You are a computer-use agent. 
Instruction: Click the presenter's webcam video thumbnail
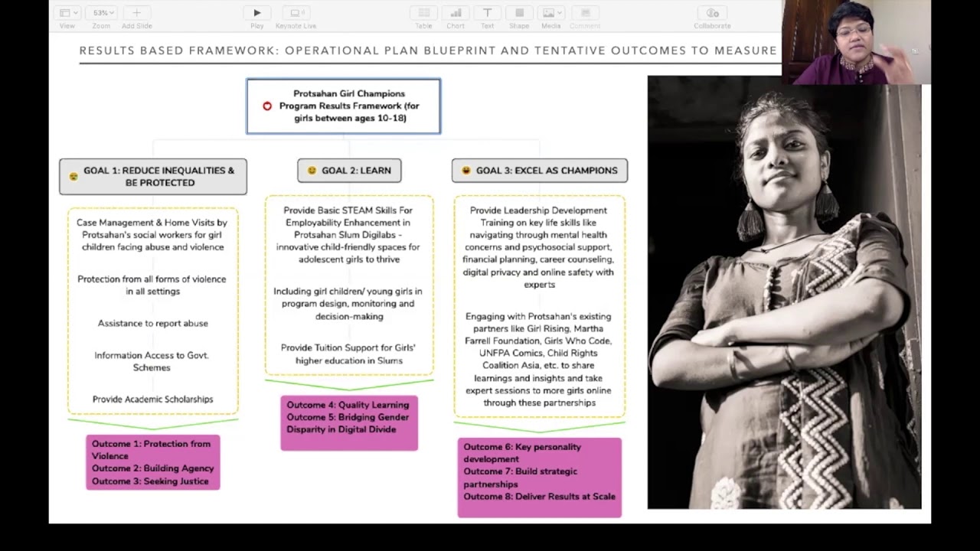point(857,42)
